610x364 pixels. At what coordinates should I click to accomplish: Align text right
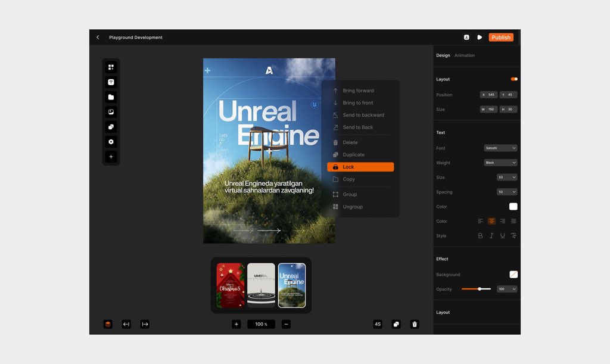(x=503, y=221)
